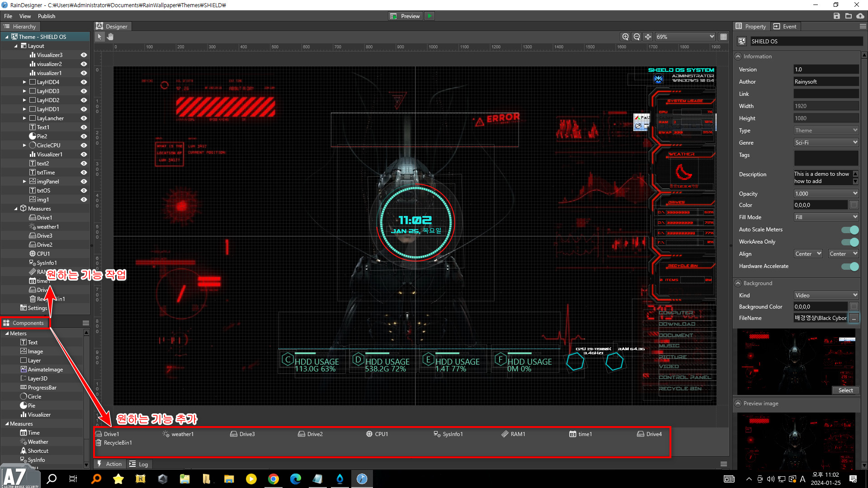868x488 pixels.
Task: Pick the Pie meter component
Action: coord(28,405)
